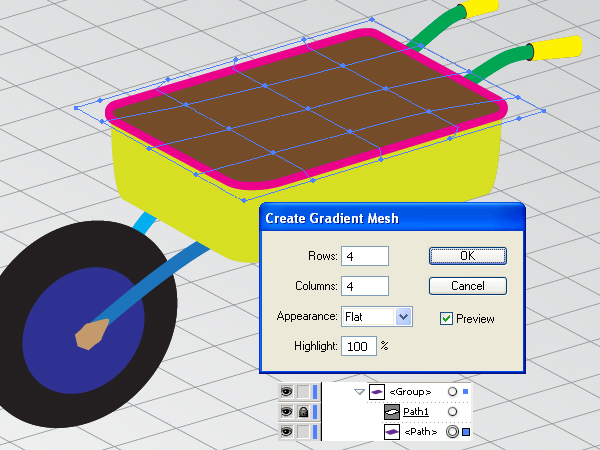Open the Appearance dropdown showing Flat
The image size is (600, 450).
pyautogui.click(x=377, y=316)
